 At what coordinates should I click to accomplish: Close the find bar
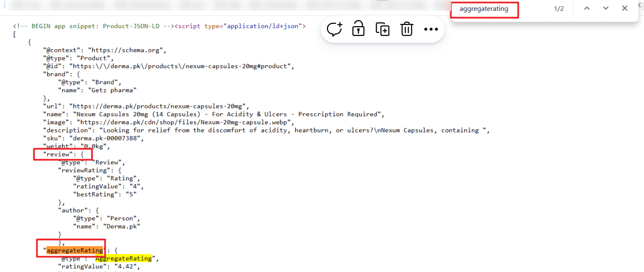(x=624, y=8)
